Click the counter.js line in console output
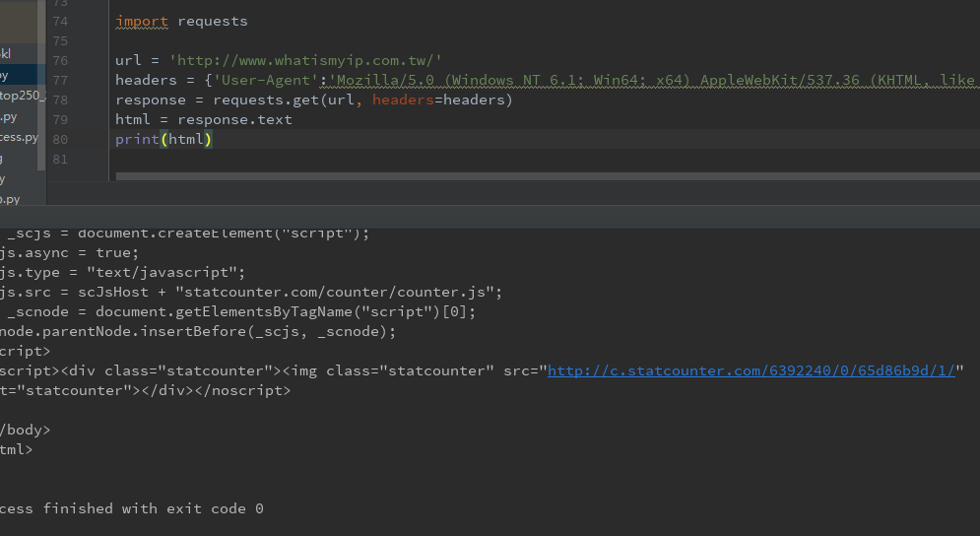980x536 pixels. [251, 292]
